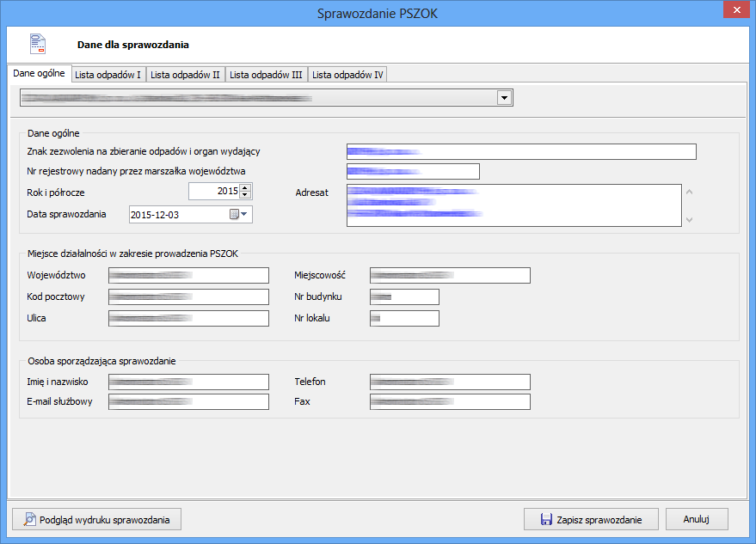This screenshot has height=544, width=756.
Task: Switch to the Lista odpadów I tab
Action: (108, 75)
